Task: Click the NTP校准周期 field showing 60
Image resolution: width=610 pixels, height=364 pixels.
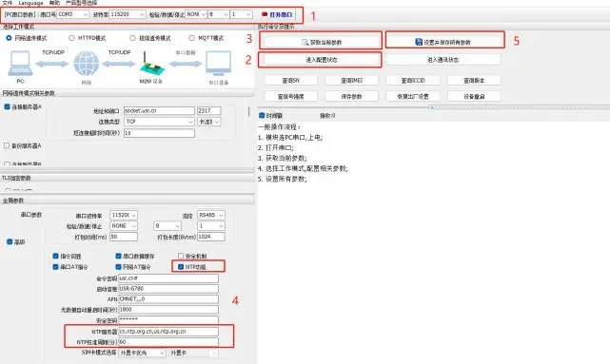Action: [x=168, y=342]
